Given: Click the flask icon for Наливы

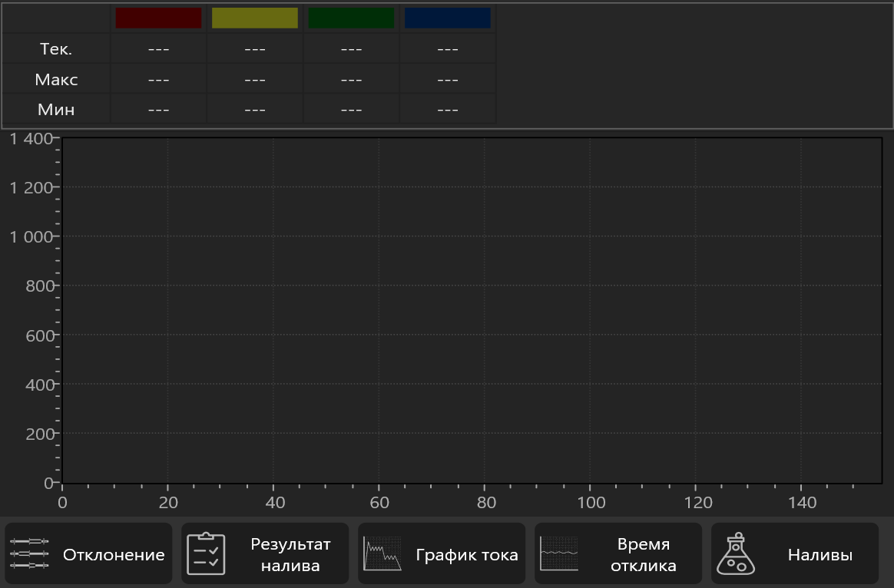Looking at the screenshot, I should point(736,553).
